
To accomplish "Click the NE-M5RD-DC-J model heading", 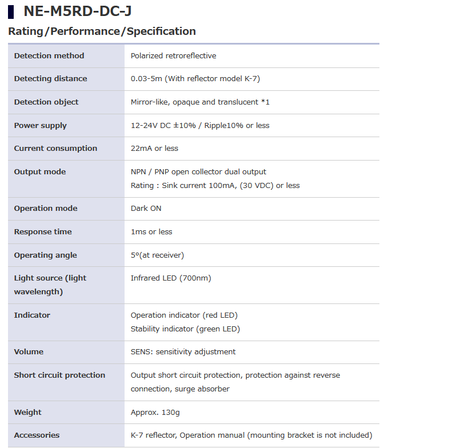I will pos(78,11).
